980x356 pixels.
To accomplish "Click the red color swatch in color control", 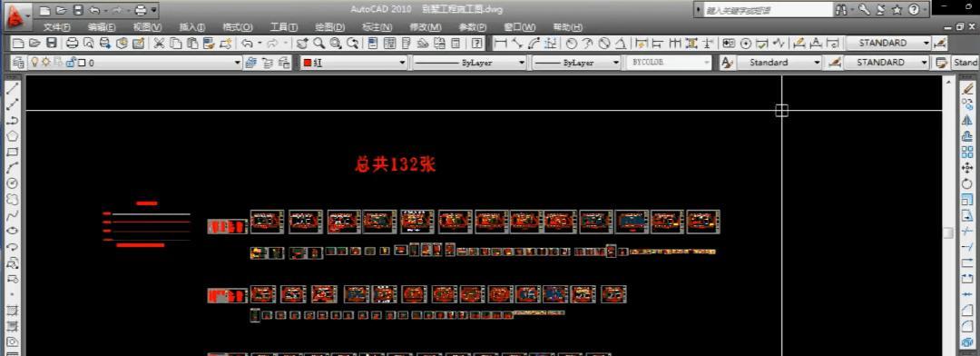I will coord(308,63).
